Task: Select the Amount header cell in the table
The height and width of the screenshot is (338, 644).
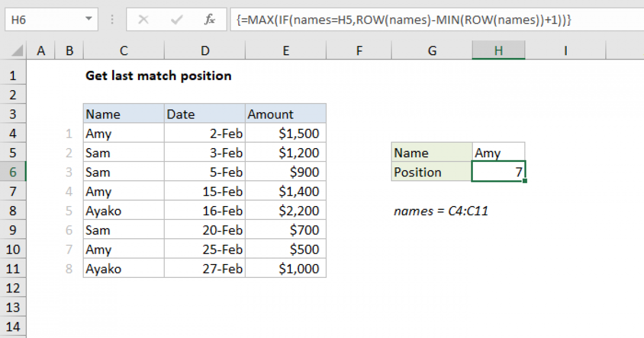Action: click(286, 114)
